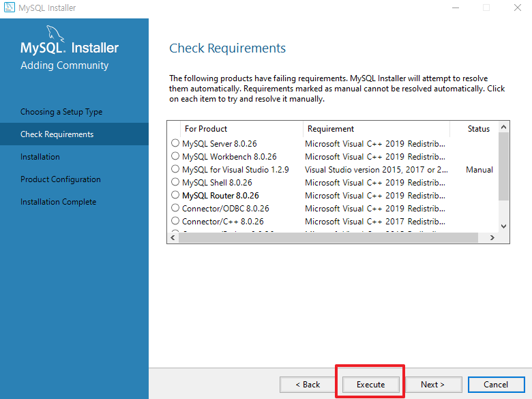Click requirement text for Connector/ODBC 8.0.26 row
Image resolution: width=532 pixels, height=399 pixels.
tap(375, 208)
